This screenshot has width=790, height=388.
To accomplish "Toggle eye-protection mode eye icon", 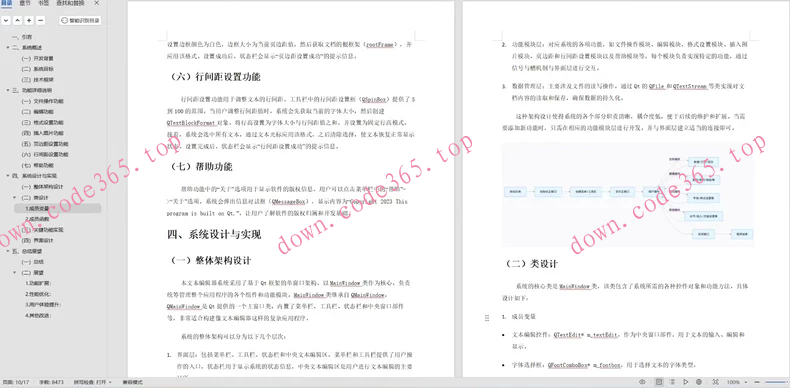I will (x=642, y=382).
